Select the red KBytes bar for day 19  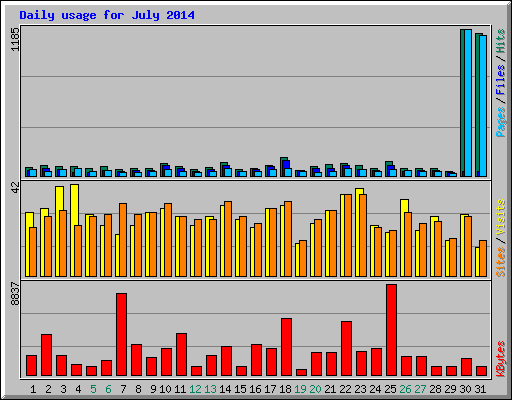[301, 373]
